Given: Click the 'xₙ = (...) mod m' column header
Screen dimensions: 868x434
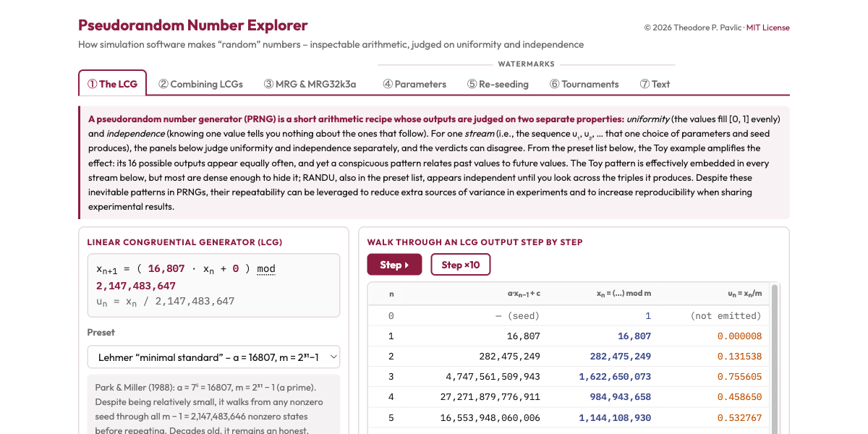Looking at the screenshot, I should click(624, 294).
